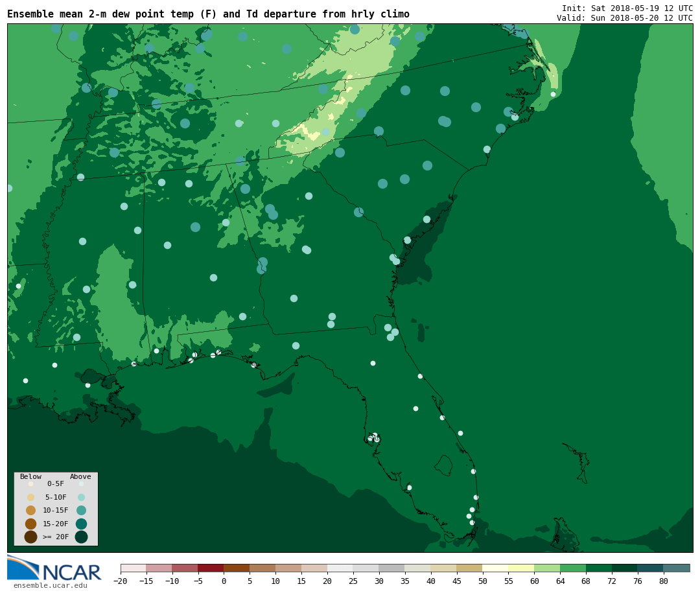Click the '>= 20F' legend label
This screenshot has height=593, width=700.
(x=56, y=537)
